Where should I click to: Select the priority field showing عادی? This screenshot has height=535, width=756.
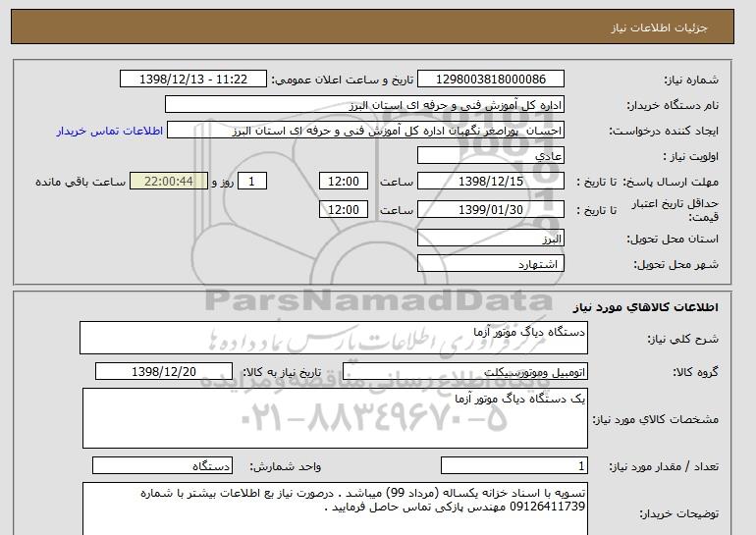(x=490, y=156)
